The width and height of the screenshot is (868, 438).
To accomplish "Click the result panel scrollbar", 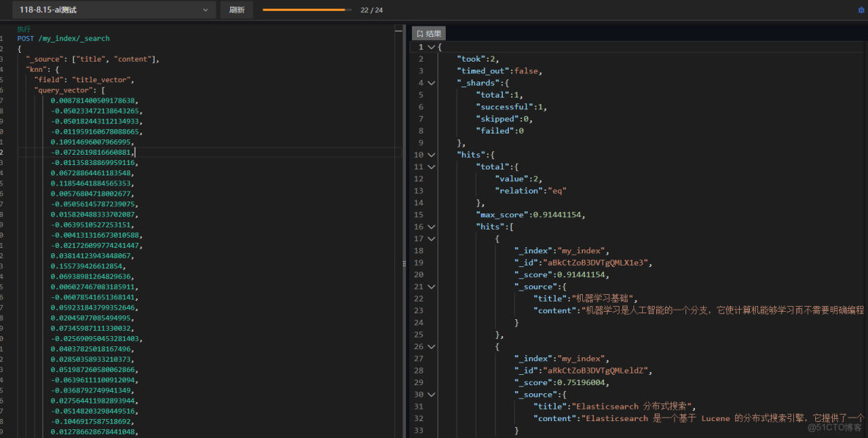I will click(865, 147).
